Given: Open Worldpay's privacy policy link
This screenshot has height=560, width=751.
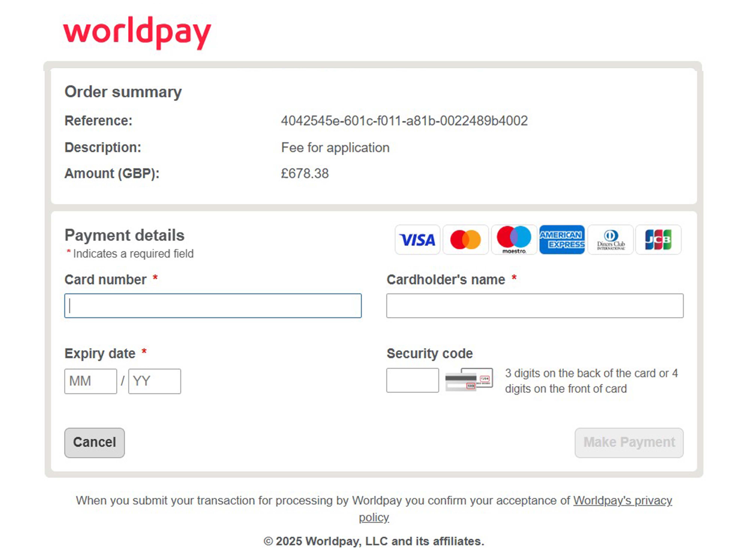Looking at the screenshot, I should tap(622, 501).
